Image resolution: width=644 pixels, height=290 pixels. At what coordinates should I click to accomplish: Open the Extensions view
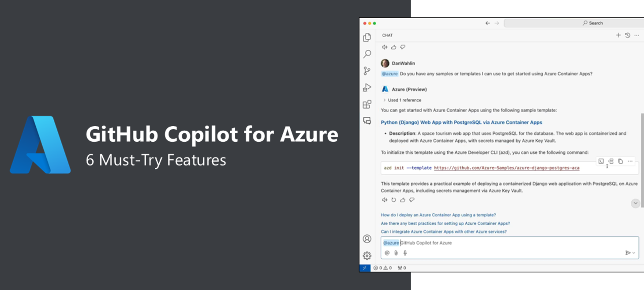[367, 104]
